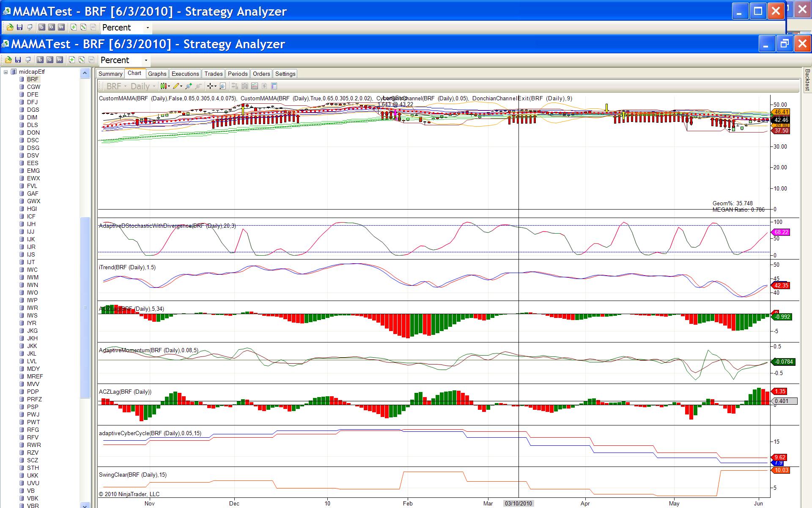Click the data box icon in chart toolbar
This screenshot has width=812, height=508.
click(274, 86)
